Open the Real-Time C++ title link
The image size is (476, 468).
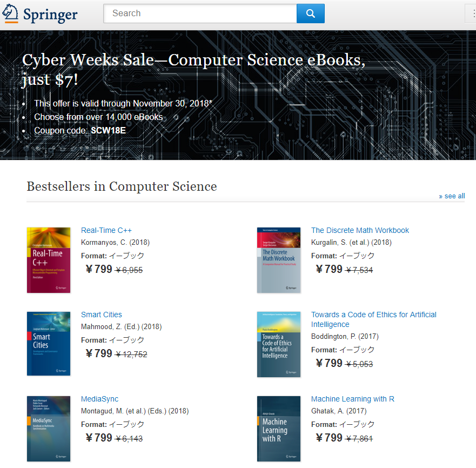point(106,230)
